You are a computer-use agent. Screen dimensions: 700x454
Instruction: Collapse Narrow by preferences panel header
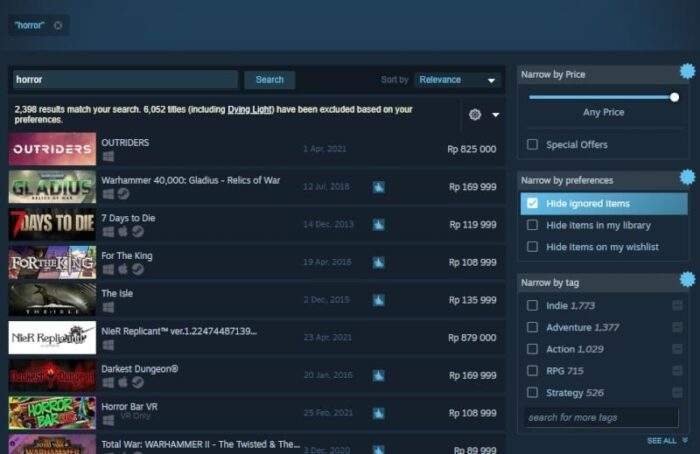[603, 180]
